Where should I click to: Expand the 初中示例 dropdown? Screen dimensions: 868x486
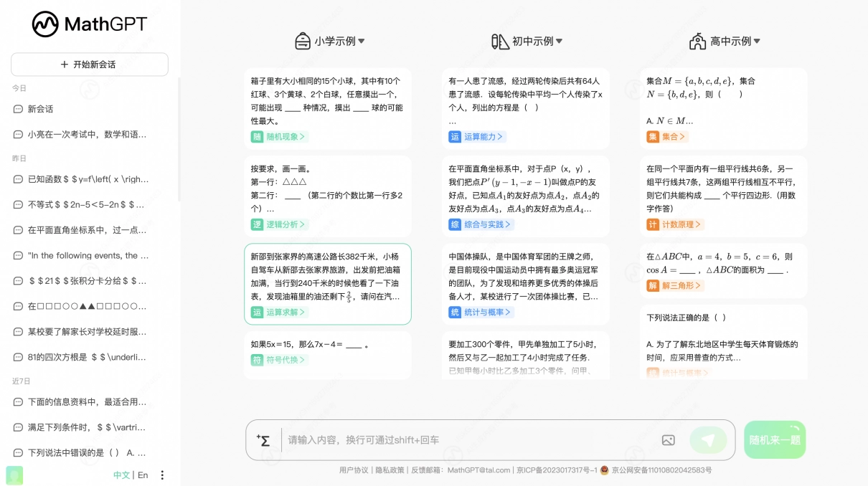(559, 42)
